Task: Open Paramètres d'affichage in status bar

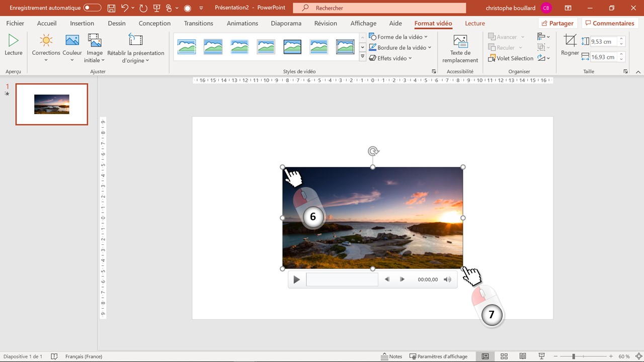Action: click(438, 356)
